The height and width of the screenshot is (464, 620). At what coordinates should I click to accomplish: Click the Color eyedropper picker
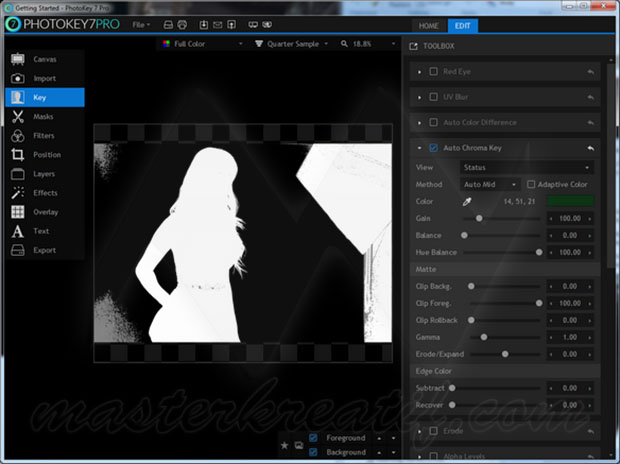pyautogui.click(x=465, y=201)
